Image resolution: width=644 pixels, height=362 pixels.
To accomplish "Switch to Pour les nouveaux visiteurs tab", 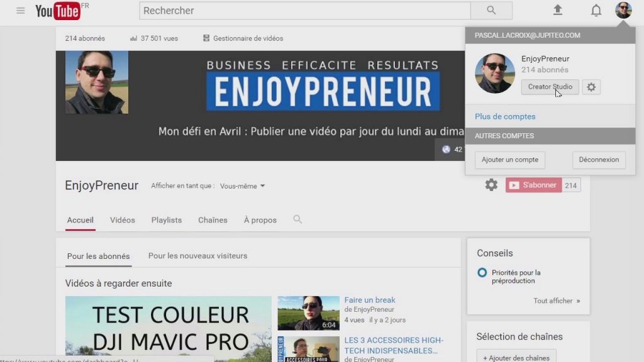I will 197,256.
